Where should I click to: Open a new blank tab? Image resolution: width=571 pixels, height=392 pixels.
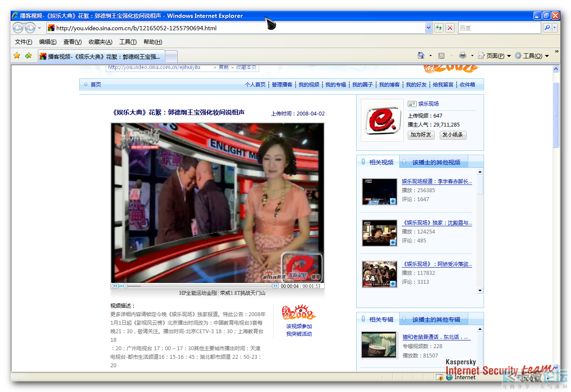(x=171, y=56)
